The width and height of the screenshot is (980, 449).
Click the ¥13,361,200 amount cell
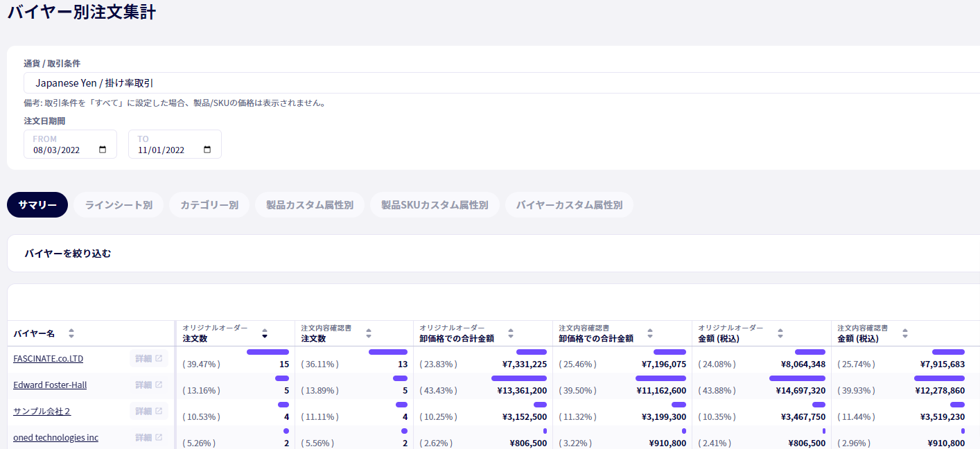[522, 390]
